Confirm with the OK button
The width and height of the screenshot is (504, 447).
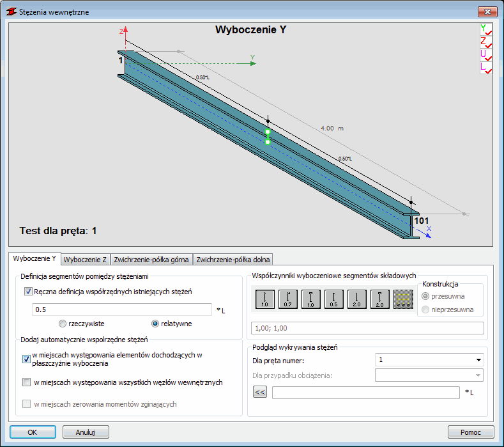pos(33,432)
